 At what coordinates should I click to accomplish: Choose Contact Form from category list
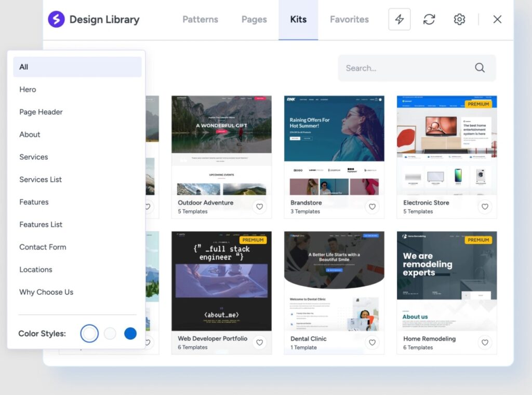(x=43, y=247)
